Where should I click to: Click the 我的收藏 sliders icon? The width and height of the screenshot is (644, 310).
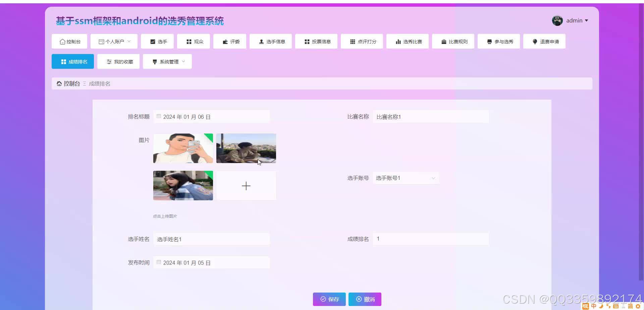[109, 62]
